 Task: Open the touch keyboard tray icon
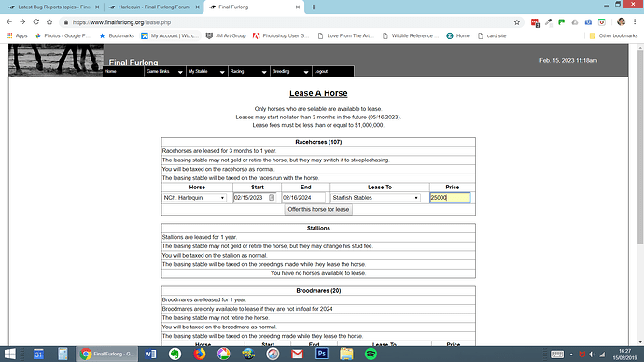point(557,355)
